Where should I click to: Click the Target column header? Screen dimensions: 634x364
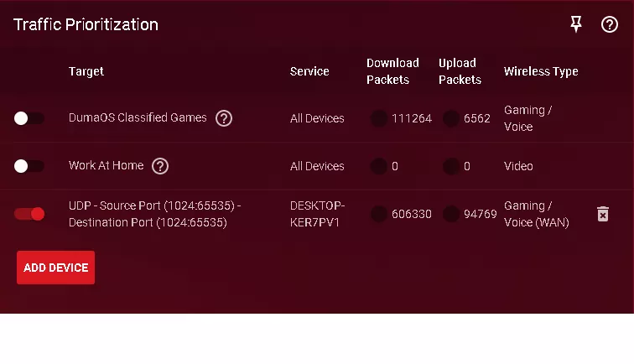[x=86, y=71]
